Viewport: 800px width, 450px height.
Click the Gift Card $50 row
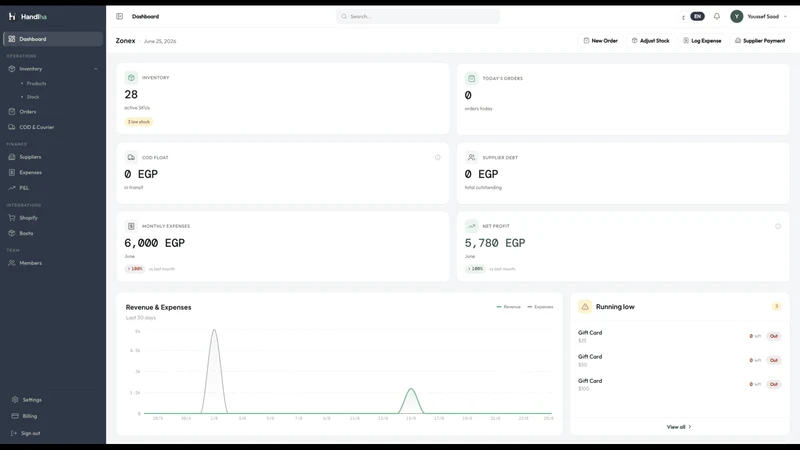680,360
